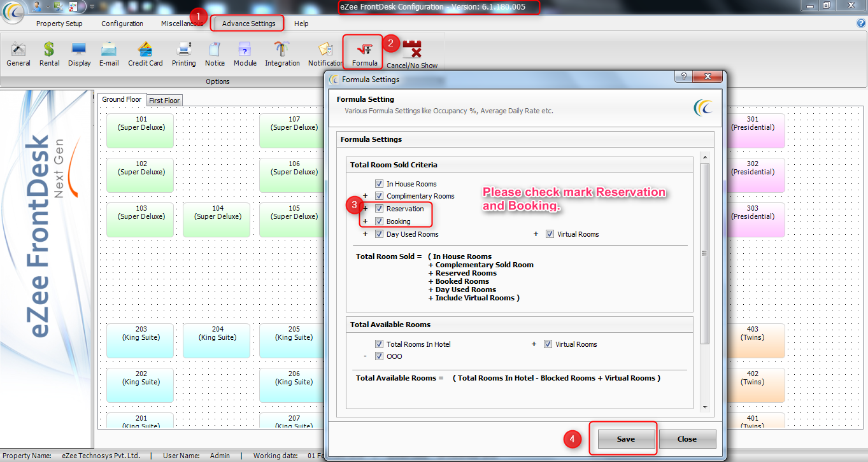Image resolution: width=868 pixels, height=462 pixels.
Task: Open the Notification settings icon
Action: coord(325,54)
